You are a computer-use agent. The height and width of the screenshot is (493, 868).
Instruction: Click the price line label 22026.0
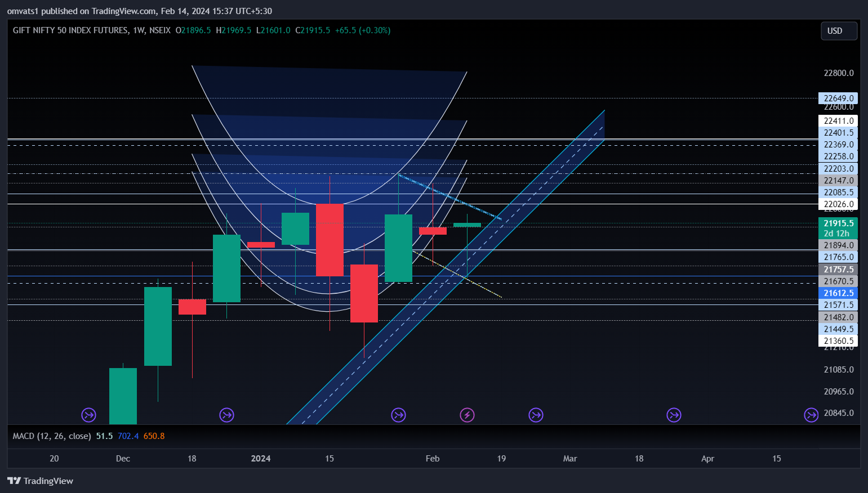(838, 204)
